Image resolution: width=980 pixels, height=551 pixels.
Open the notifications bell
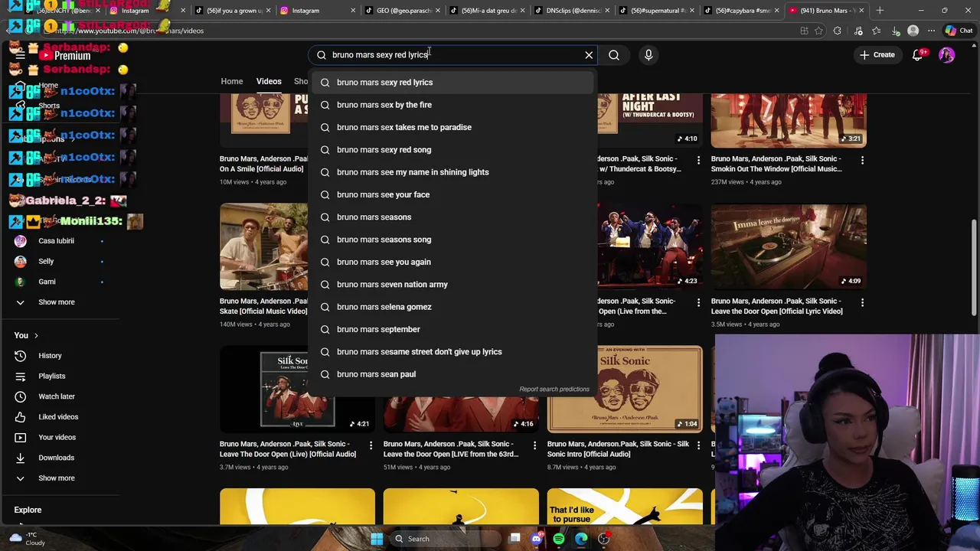[x=918, y=55]
